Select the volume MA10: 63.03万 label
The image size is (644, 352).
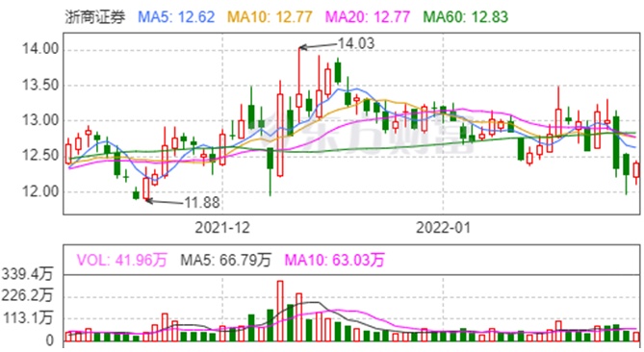coord(334,260)
